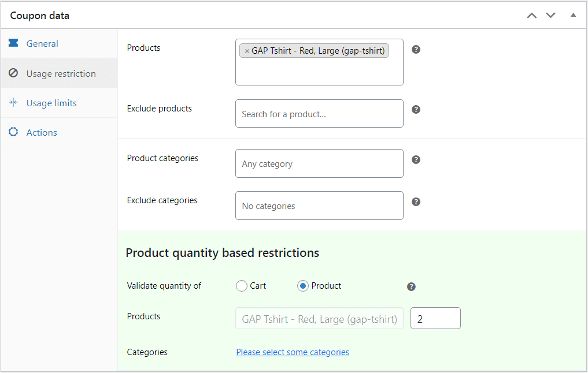Open the Exclude categories selector
Viewport: 588px width, 373px height.
pyautogui.click(x=319, y=206)
